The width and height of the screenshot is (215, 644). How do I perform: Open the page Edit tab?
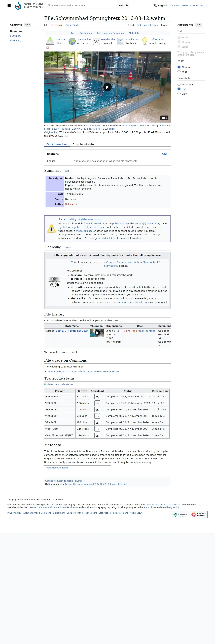(139, 25)
